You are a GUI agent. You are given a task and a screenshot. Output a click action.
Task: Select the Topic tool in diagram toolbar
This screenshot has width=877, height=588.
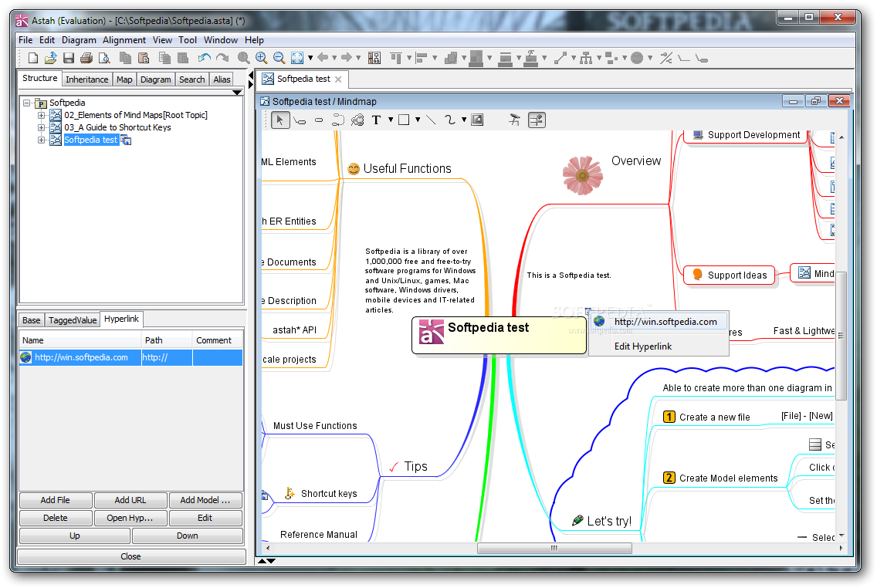300,120
